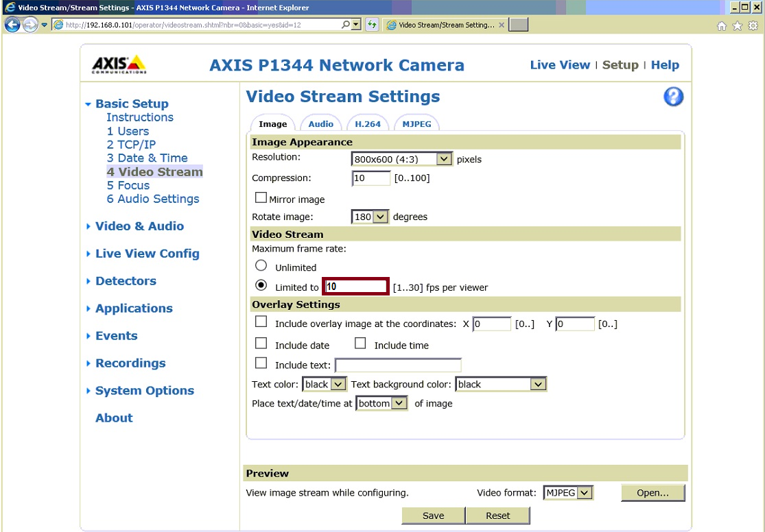Enable the Mirror image checkbox
The width and height of the screenshot is (765, 532).
pos(261,198)
